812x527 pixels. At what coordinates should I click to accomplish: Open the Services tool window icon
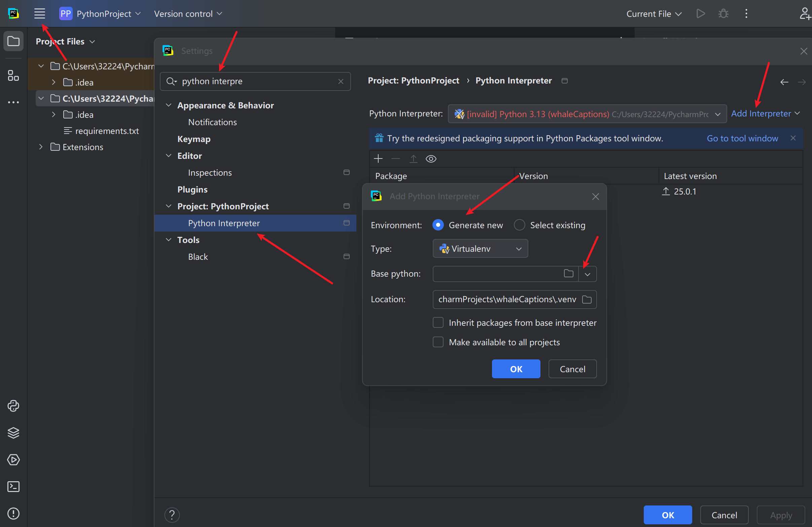(13, 460)
